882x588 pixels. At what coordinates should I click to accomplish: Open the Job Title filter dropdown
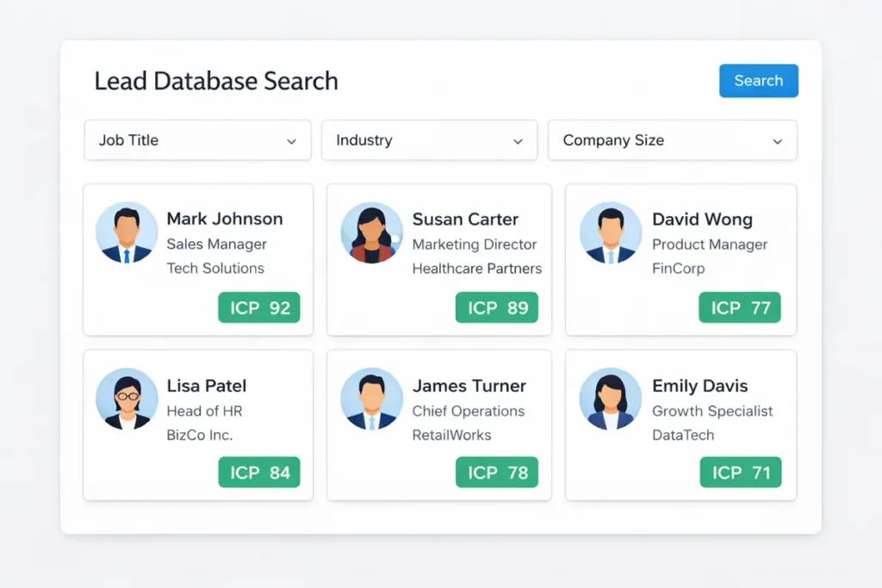pos(197,140)
